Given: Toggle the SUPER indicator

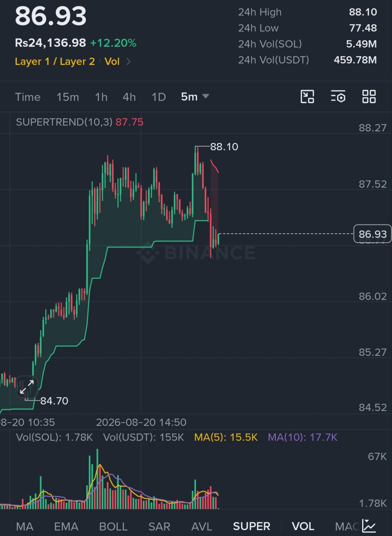Looking at the screenshot, I should click(252, 526).
